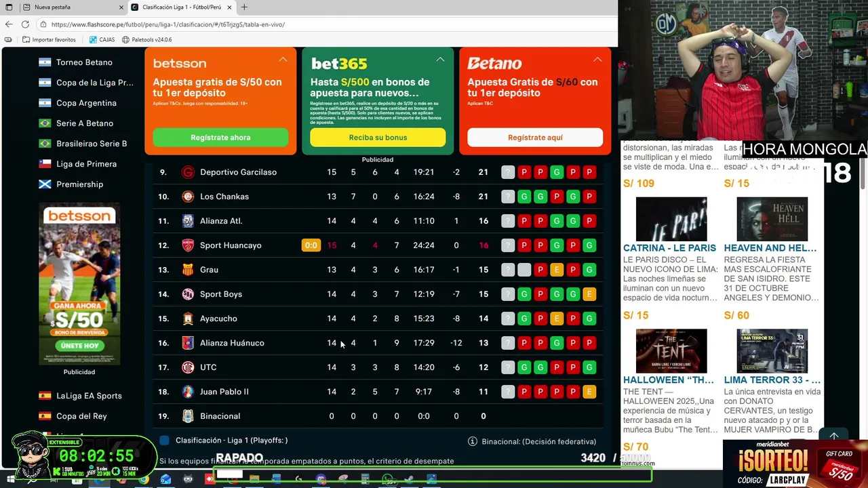Screen dimensions: 868x488
Task: Open the Alianza Huánuco team name link
Action: pos(232,343)
